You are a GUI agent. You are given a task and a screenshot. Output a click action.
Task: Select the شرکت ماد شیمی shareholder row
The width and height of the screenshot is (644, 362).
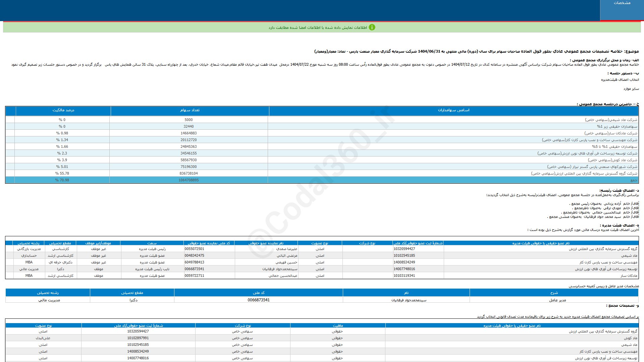tap(611, 120)
